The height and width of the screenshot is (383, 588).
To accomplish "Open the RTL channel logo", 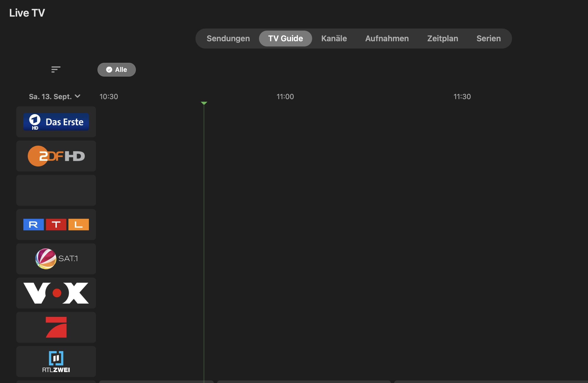I will coord(56,224).
